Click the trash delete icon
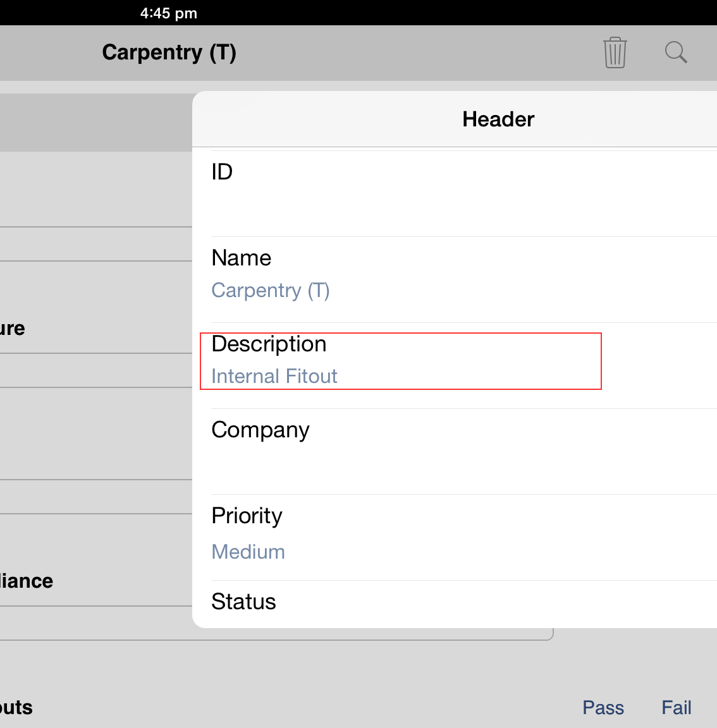 tap(614, 52)
